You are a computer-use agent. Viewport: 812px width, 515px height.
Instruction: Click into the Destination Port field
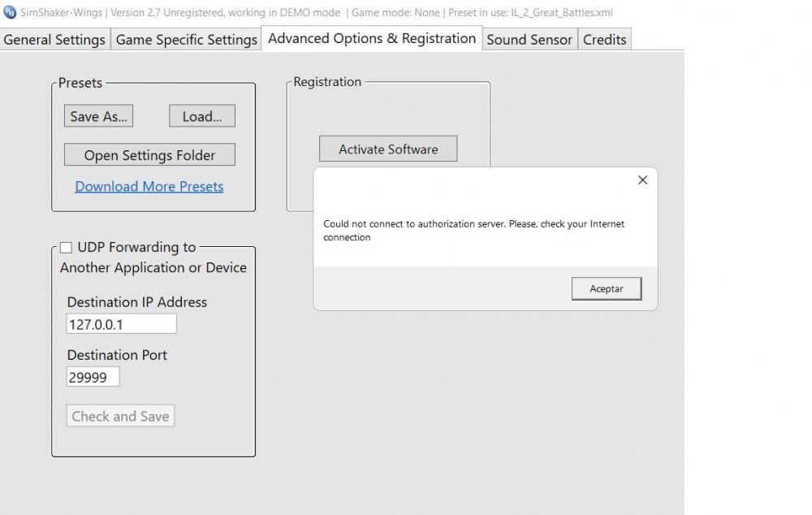pos(93,377)
